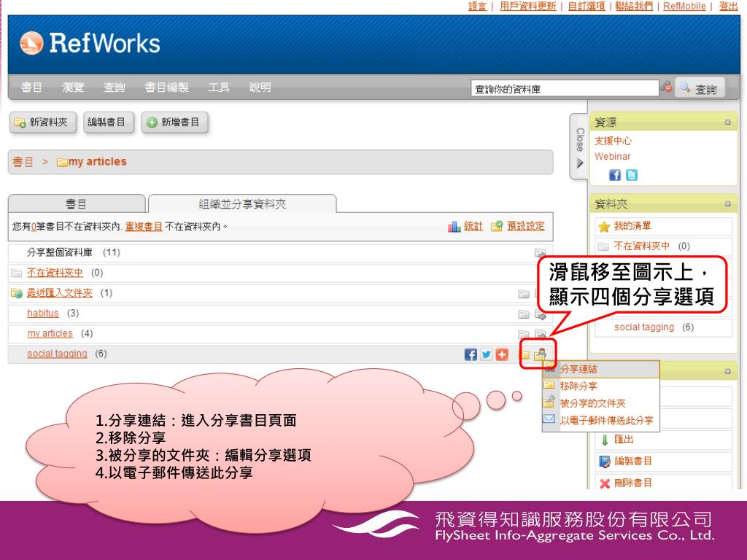Click the 我的清單 star icon
Image resolution: width=747 pixels, height=560 pixels.
tap(604, 227)
